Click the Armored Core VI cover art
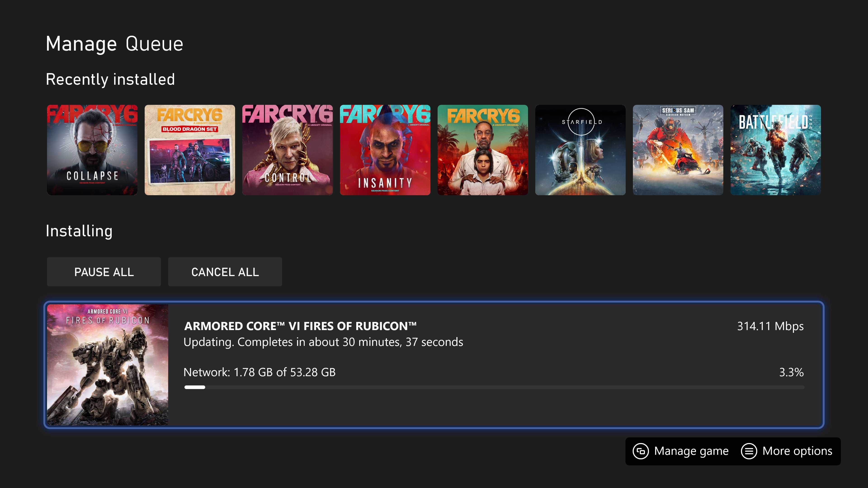The height and width of the screenshot is (488, 868). click(x=108, y=365)
